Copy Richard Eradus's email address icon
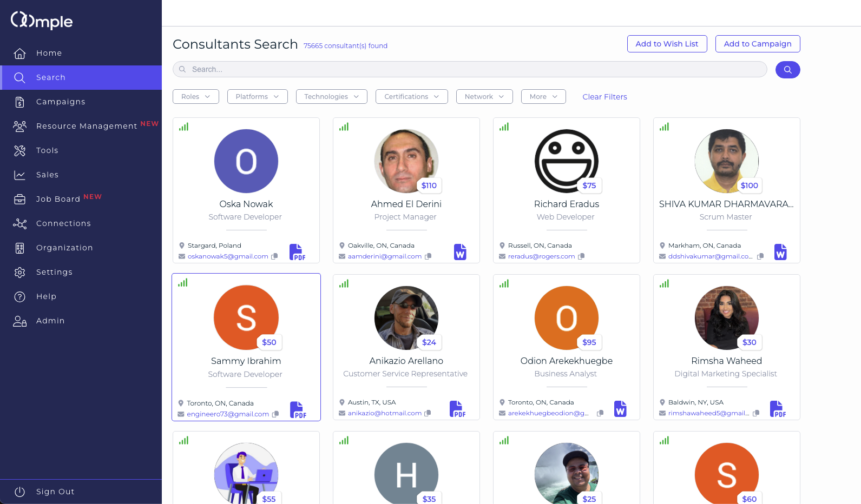861x504 pixels. (x=581, y=256)
